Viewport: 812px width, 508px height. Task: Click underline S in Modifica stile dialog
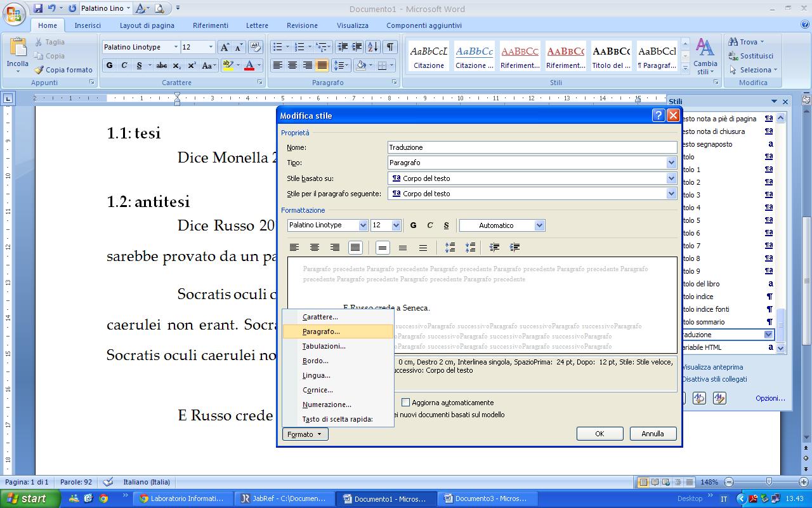[447, 225]
